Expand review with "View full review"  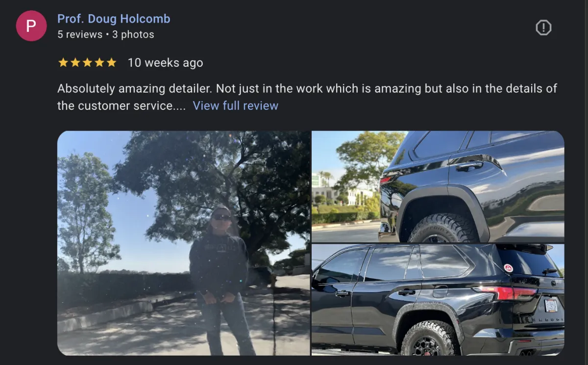coord(236,105)
